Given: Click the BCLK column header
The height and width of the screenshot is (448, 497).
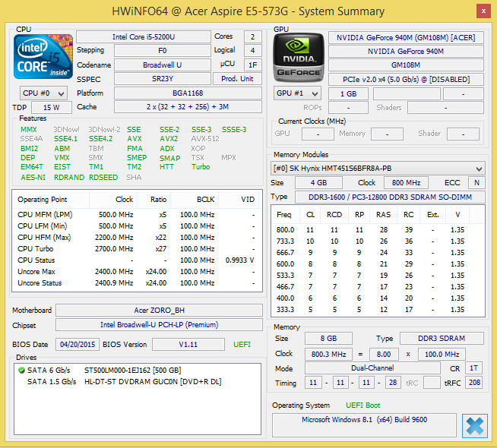Looking at the screenshot, I should [x=195, y=200].
